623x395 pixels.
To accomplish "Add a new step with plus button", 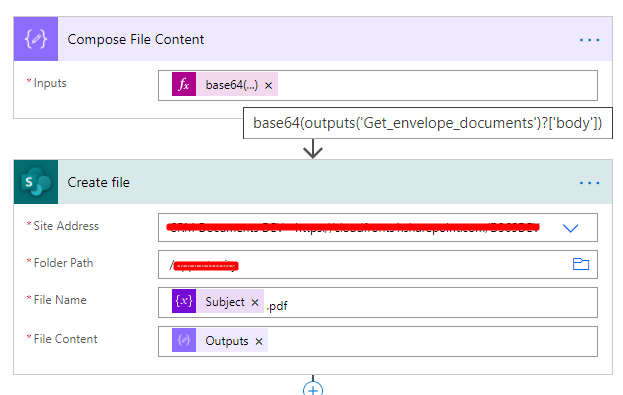I will pos(313,389).
